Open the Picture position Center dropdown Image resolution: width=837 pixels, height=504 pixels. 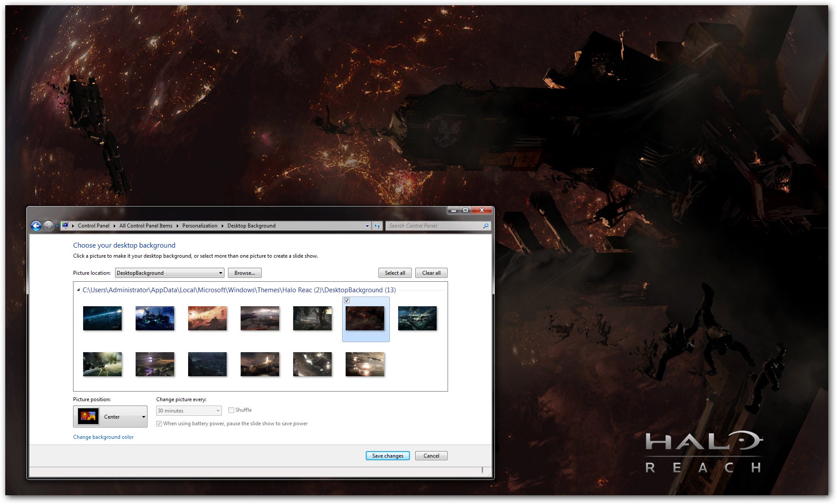pos(110,416)
